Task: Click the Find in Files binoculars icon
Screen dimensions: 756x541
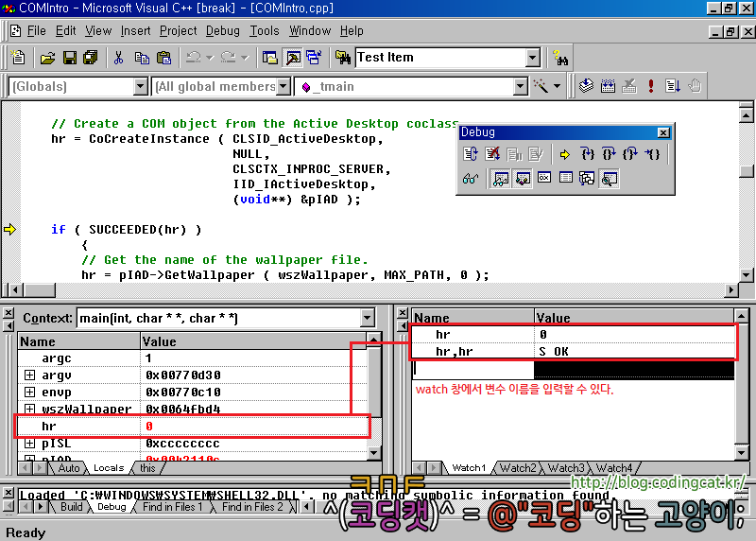Action: click(343, 58)
